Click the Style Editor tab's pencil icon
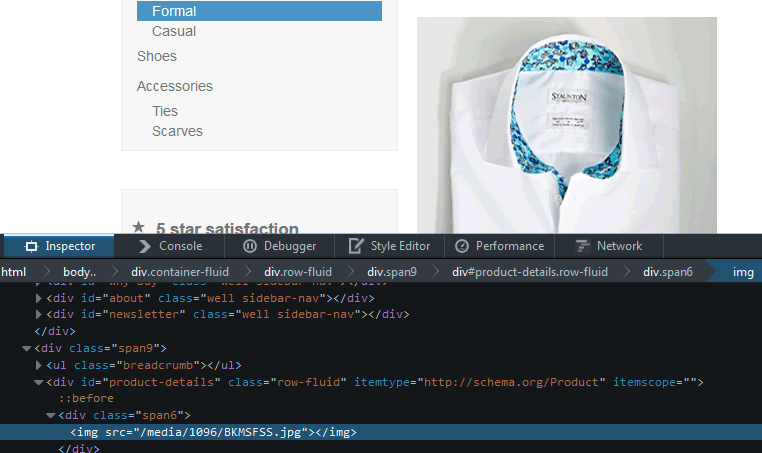762x453 pixels. point(356,246)
